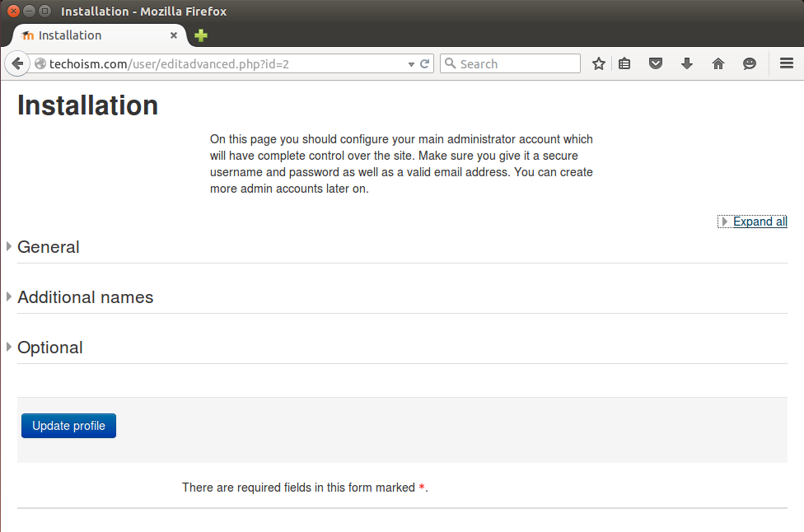Screen dimensions: 804x532
Task: Expand the General section
Action: (x=49, y=247)
